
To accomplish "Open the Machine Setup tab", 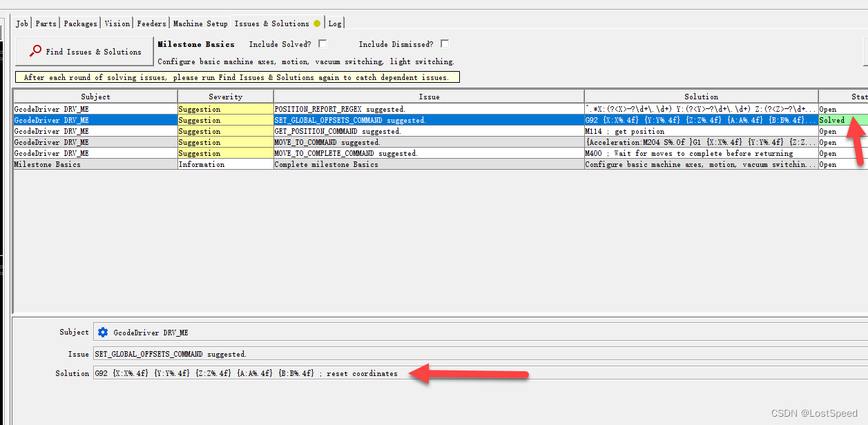I will point(200,23).
